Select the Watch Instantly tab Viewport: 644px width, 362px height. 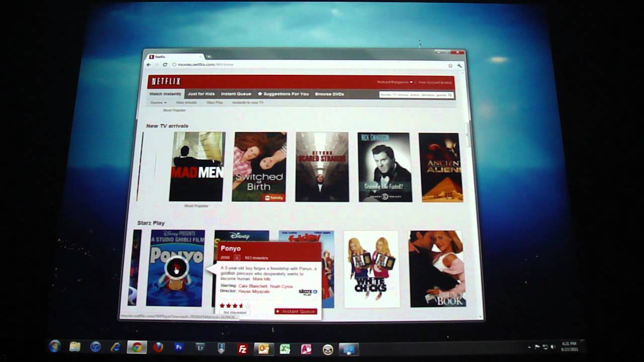click(x=165, y=94)
